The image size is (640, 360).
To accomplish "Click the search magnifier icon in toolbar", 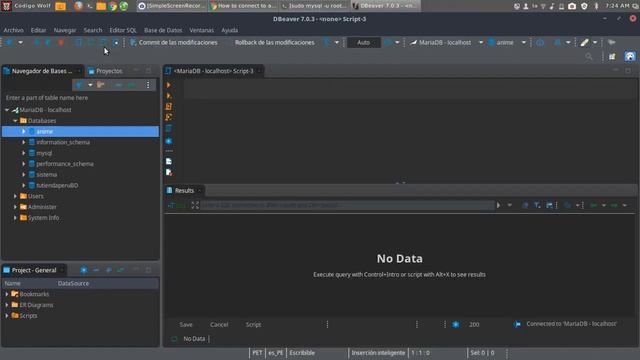I will coord(589,57).
